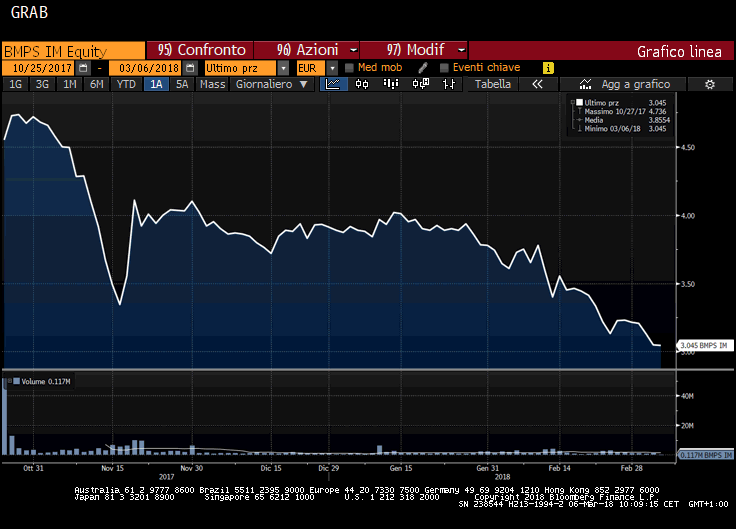Click the Ultimo prz field
The image size is (736, 529).
[x=241, y=68]
